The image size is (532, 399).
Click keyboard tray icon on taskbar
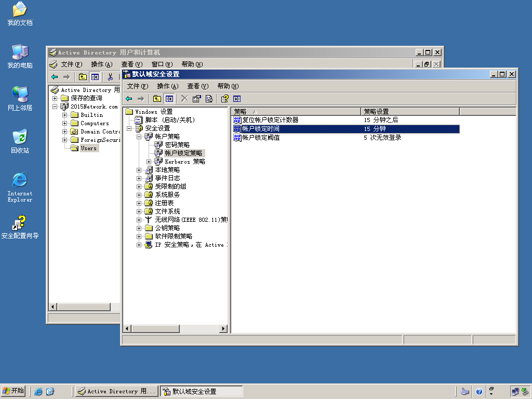465,392
